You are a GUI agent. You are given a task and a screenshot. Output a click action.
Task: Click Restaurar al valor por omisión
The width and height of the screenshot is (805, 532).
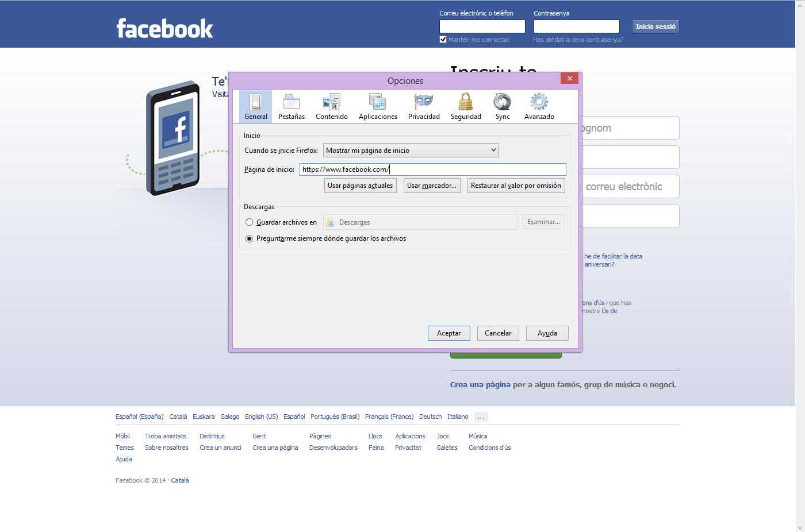tap(516, 185)
